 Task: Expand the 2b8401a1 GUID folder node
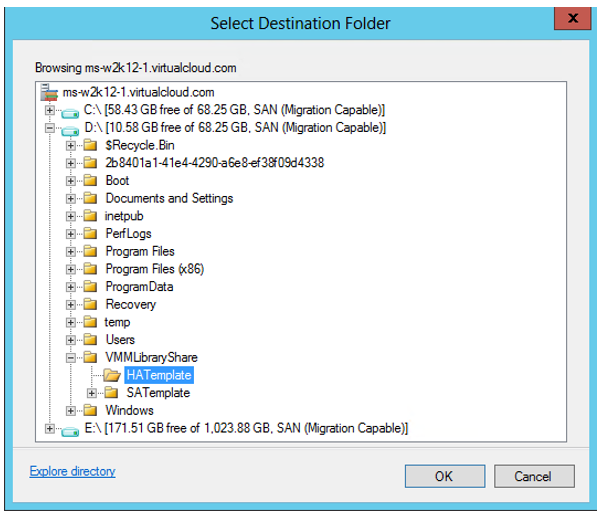tap(70, 163)
